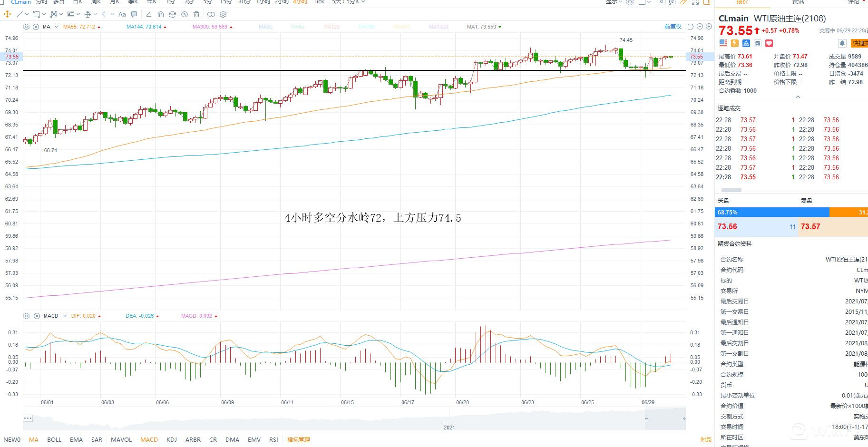Viewport: 868px width, 447px height.
Task: Toggle hide all drawings eye icon
Action: (x=184, y=14)
